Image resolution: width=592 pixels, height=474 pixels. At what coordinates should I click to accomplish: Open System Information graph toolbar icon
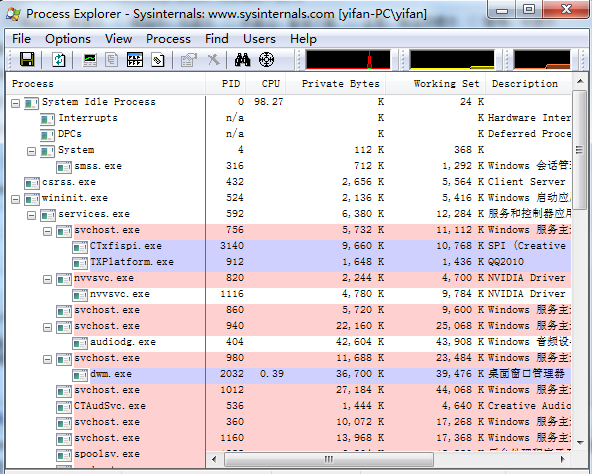90,60
